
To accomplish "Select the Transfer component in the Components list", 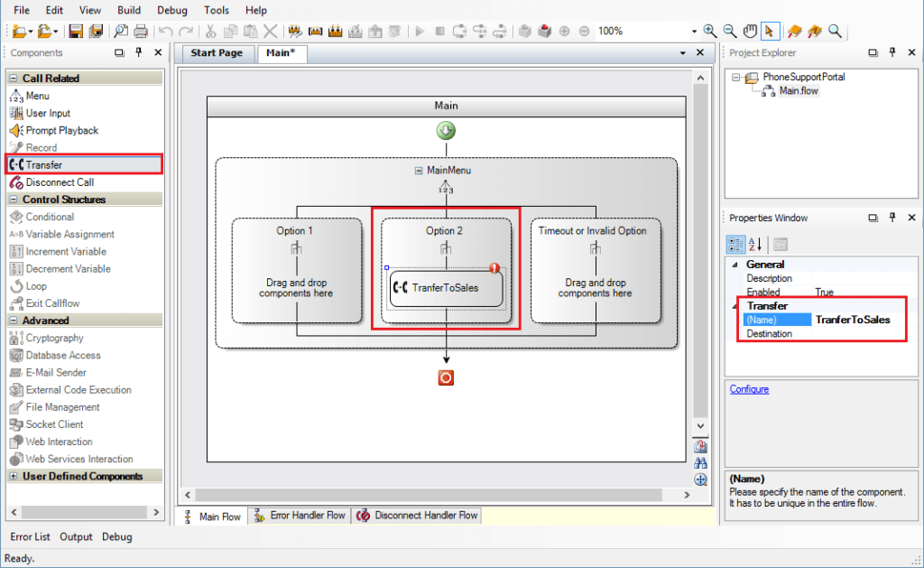I will (84, 165).
